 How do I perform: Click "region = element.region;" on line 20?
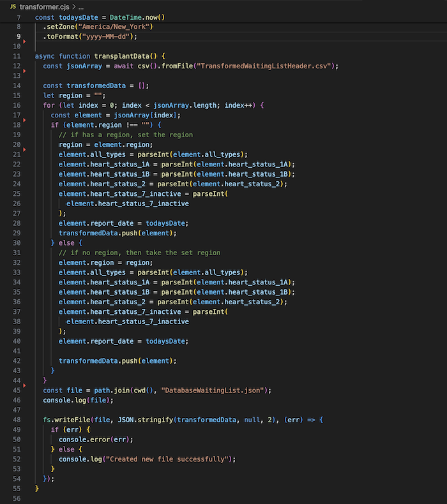coord(106,145)
